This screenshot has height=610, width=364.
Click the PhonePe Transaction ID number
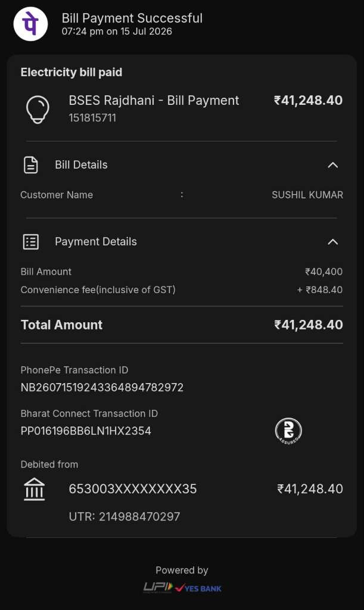coord(102,387)
